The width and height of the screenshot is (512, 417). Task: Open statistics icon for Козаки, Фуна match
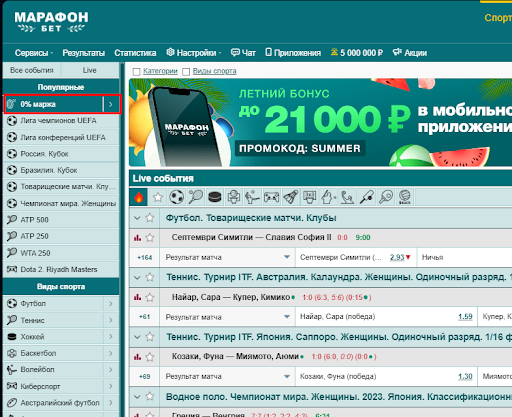[x=137, y=357]
